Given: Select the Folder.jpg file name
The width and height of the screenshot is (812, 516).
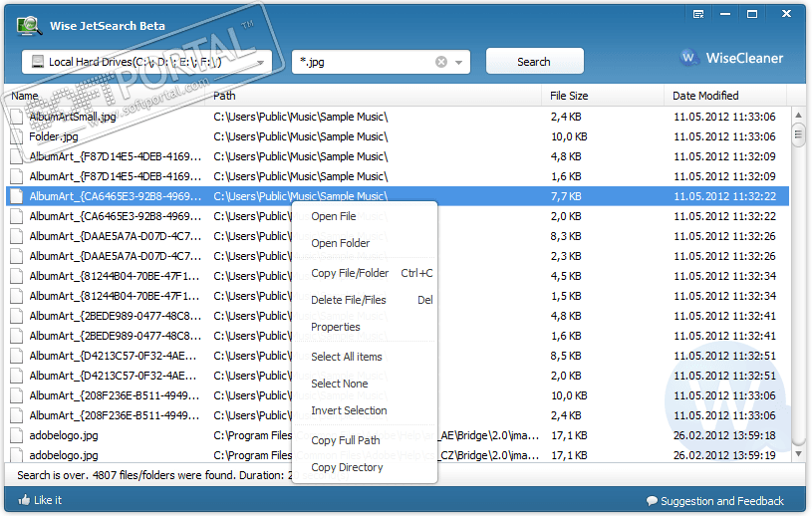Looking at the screenshot, I should click(x=54, y=136).
